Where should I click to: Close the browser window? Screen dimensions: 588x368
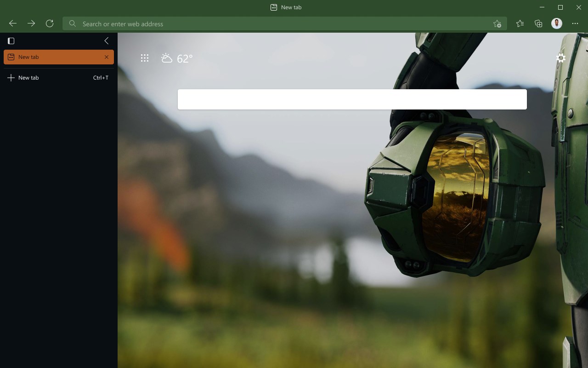point(579,7)
